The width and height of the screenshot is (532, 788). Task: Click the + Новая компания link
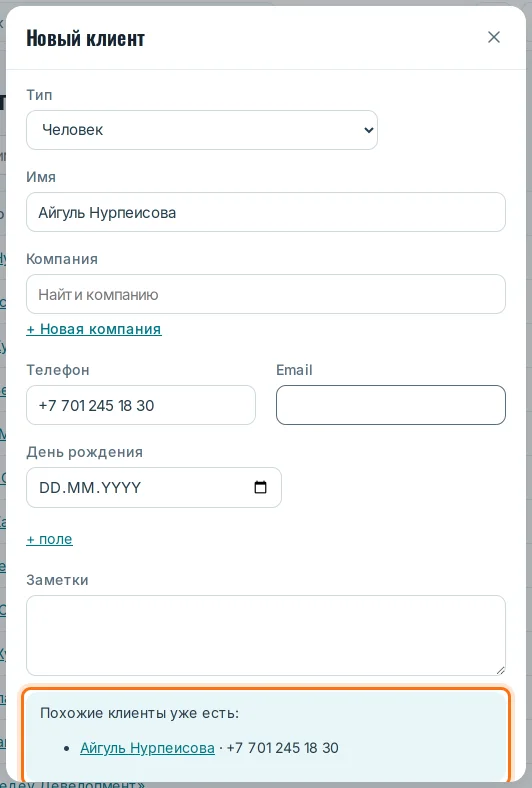[x=94, y=329]
